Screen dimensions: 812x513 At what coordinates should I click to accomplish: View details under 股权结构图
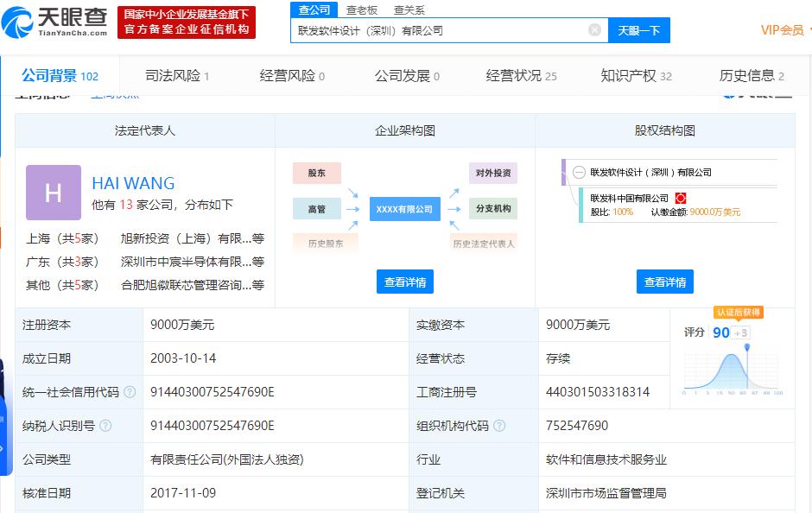click(665, 282)
